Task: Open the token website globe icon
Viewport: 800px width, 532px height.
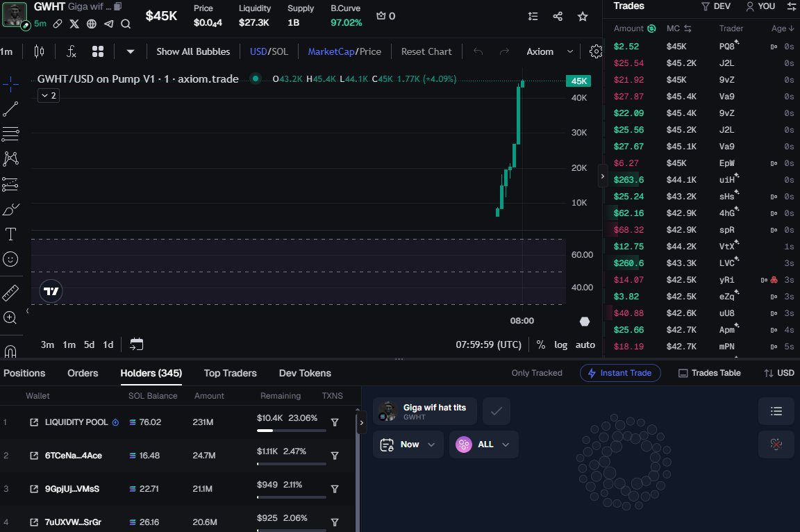Action: coord(92,24)
